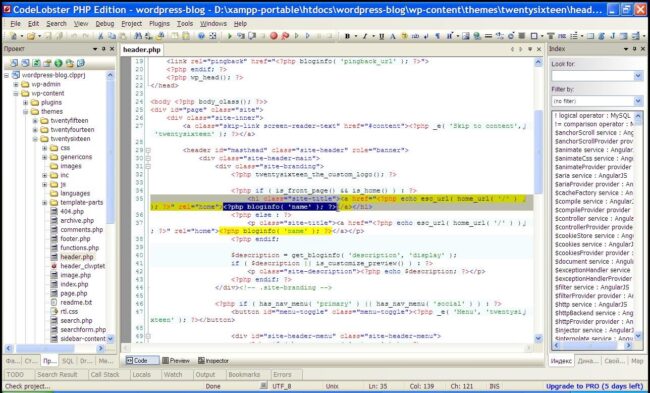Image resolution: width=650 pixels, height=393 pixels.
Task: Click Upgrade to PRO link
Action: 594,386
